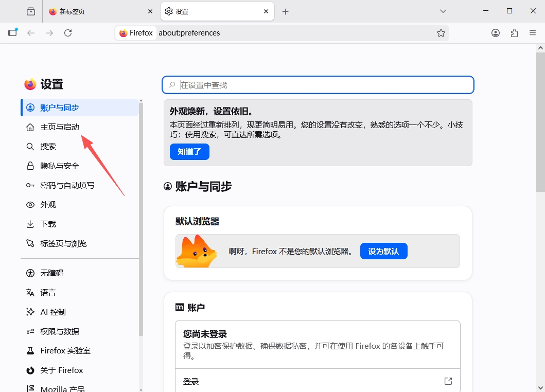Click the 您尚未登录 status text
Viewport: 545px width, 392px height.
[205, 334]
